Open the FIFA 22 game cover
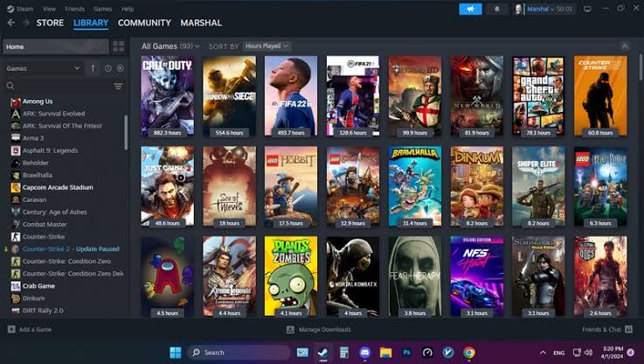Viewport: 644px width, 364px height. (291, 96)
